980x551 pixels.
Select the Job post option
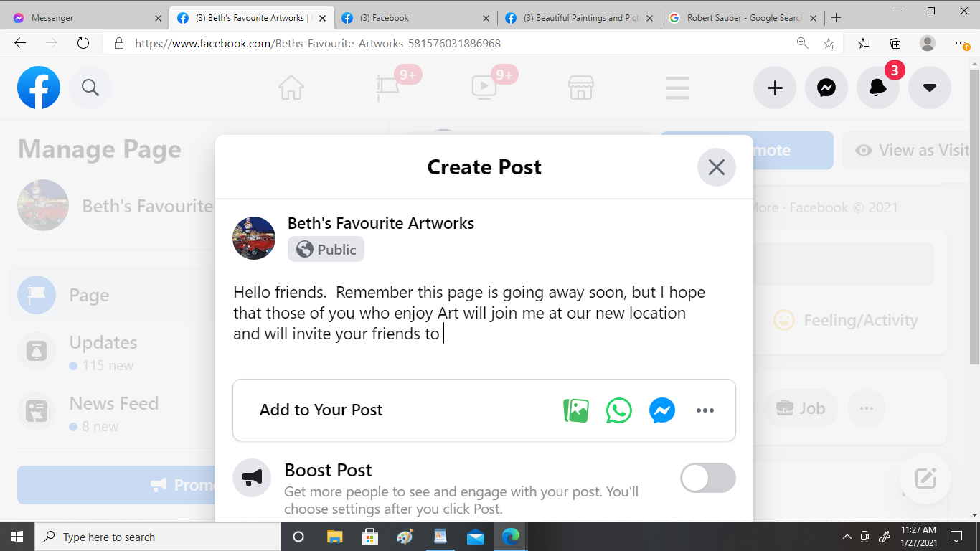point(800,408)
